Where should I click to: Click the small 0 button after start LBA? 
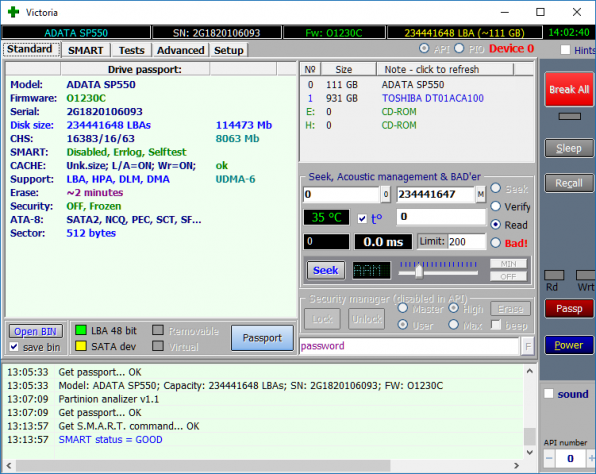(x=385, y=194)
